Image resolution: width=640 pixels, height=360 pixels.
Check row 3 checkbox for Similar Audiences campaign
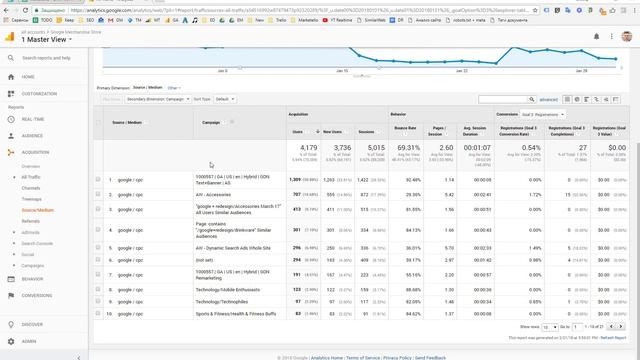(98, 209)
